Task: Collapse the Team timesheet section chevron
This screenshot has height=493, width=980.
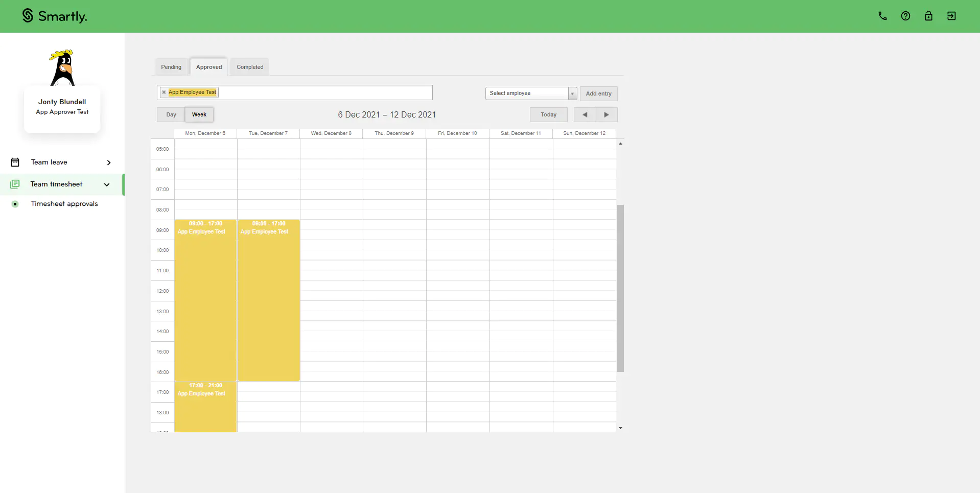Action: tap(107, 185)
